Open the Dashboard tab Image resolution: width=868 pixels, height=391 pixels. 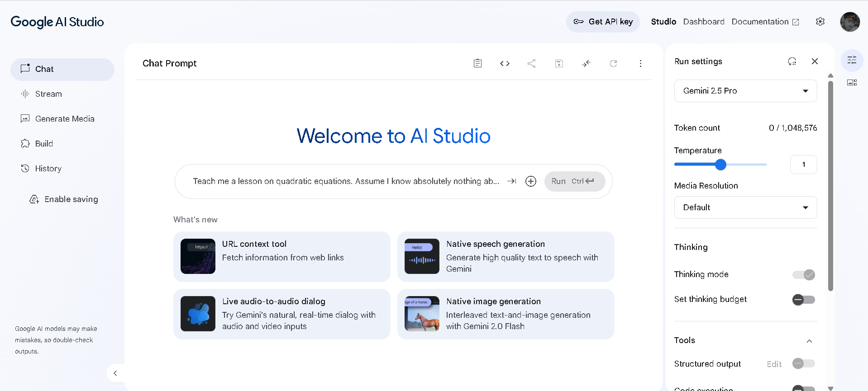[704, 22]
